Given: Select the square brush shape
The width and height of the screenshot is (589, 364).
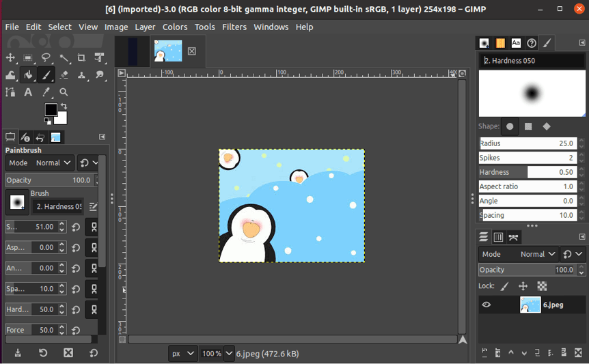Looking at the screenshot, I should [528, 126].
